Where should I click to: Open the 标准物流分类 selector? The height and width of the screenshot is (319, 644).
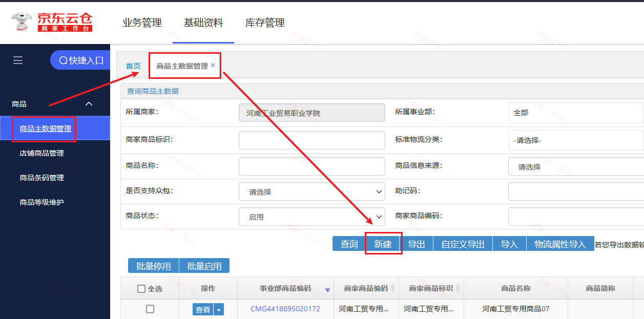pyautogui.click(x=576, y=140)
